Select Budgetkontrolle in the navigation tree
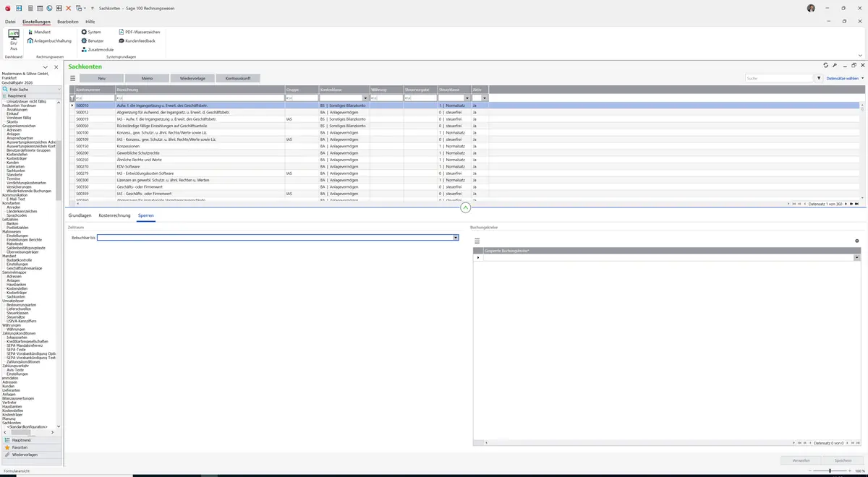The image size is (868, 477). 19,259
